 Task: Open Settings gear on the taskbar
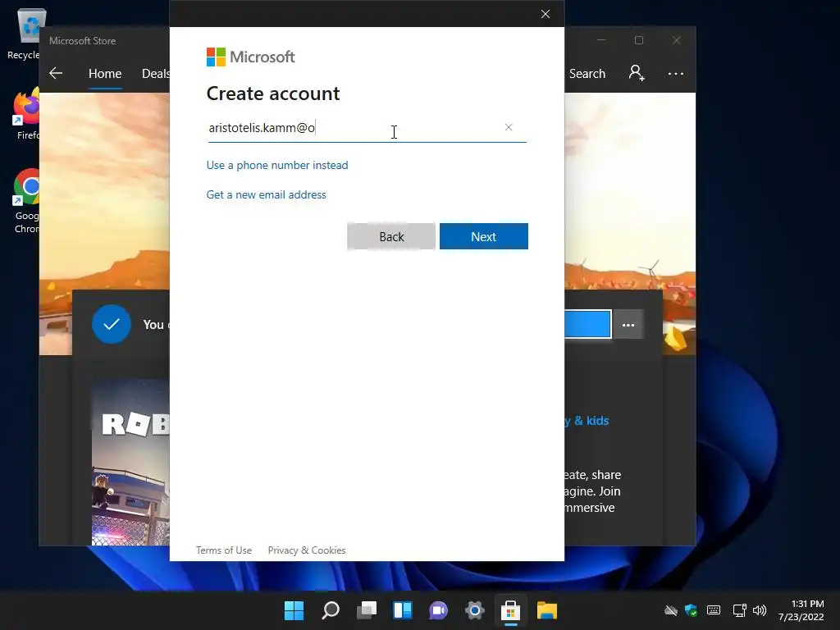coord(475,610)
